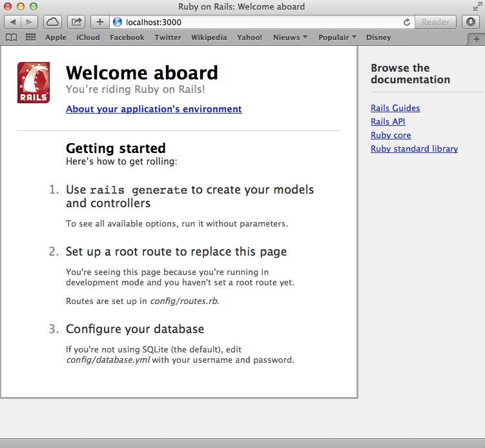Click the config/database.yml text
Viewport: 485px width, 448px height.
click(x=108, y=360)
